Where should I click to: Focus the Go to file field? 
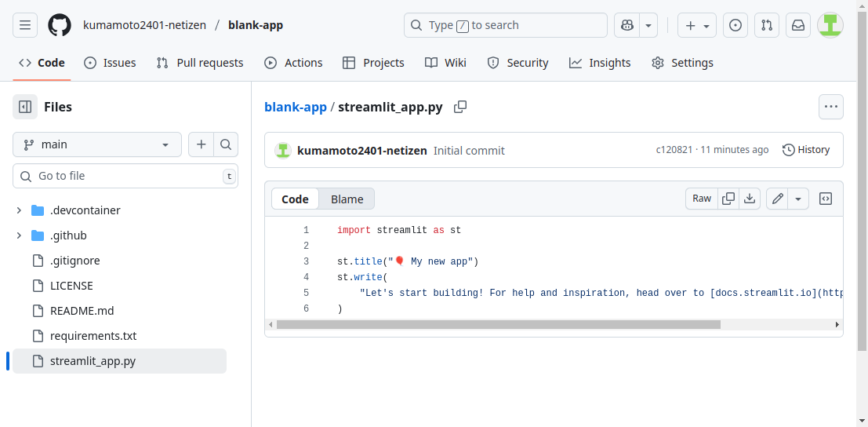pos(125,176)
